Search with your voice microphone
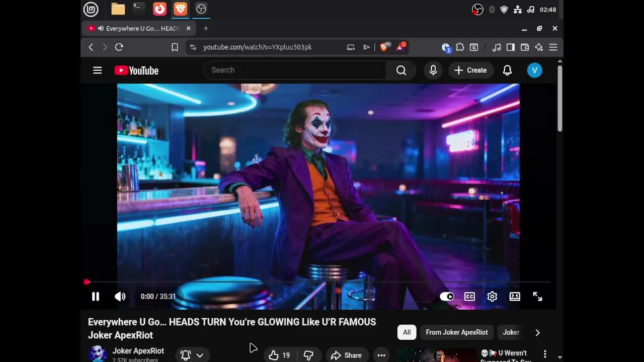Image resolution: width=644 pixels, height=362 pixels. click(433, 70)
